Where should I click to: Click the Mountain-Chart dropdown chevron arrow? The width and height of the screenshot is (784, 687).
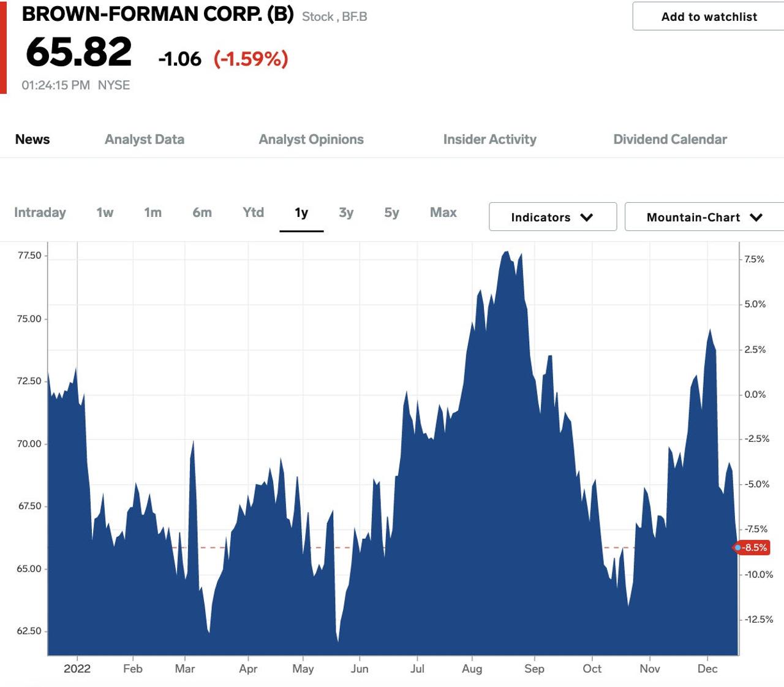(756, 218)
